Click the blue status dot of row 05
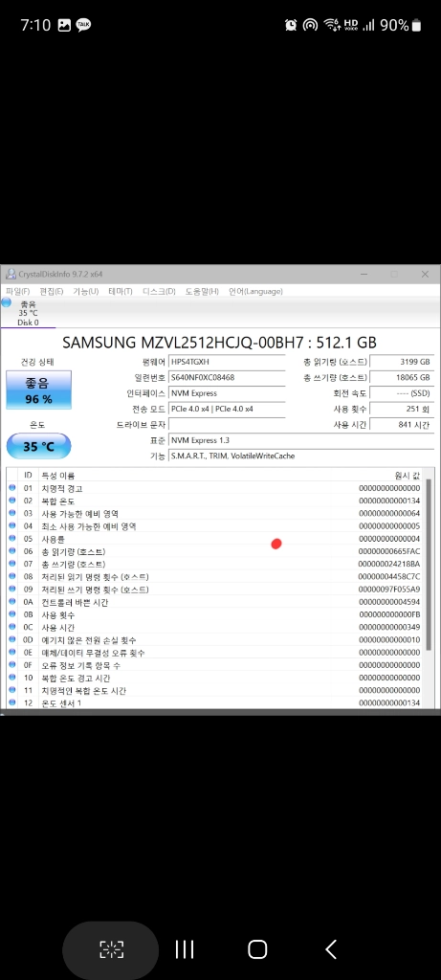The image size is (441, 980). 12,539
